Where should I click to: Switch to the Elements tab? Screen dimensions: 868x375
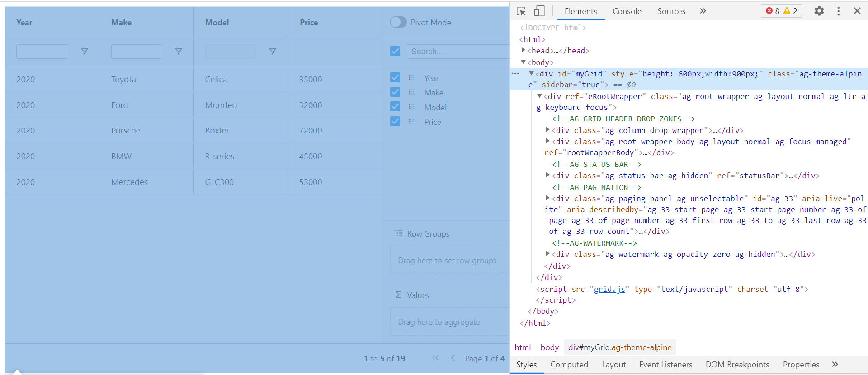pyautogui.click(x=580, y=11)
